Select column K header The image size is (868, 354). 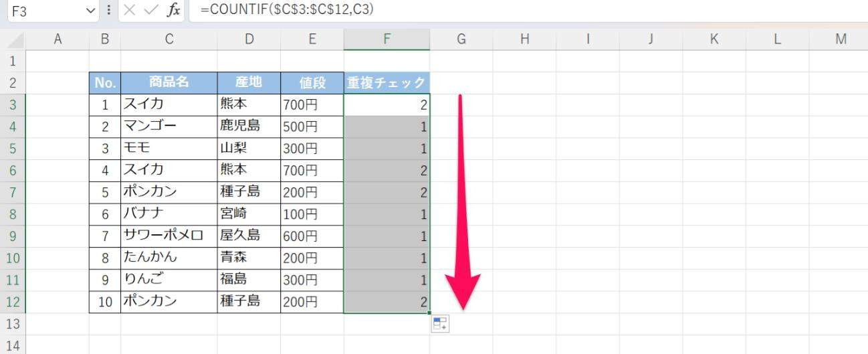tap(714, 39)
